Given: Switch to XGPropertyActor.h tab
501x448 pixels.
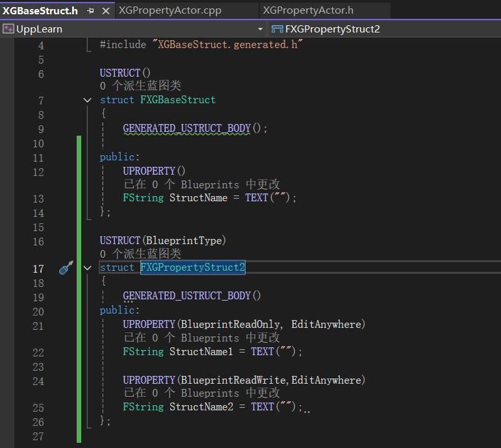Looking at the screenshot, I should point(308,10).
